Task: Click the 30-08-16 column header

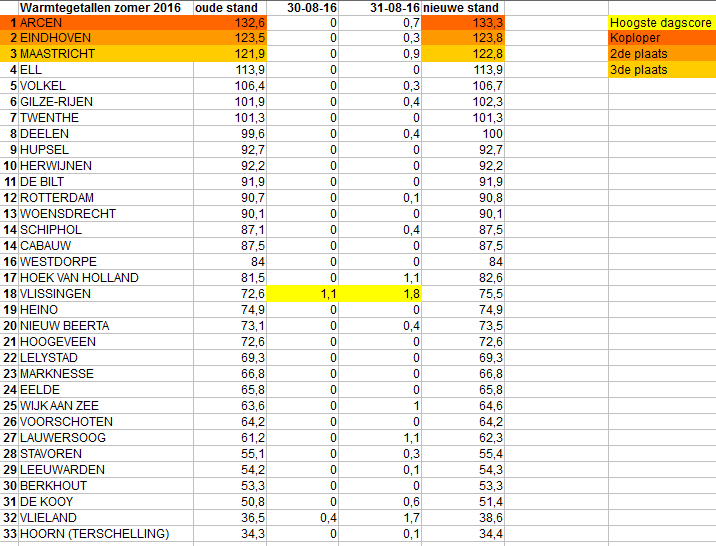Action: [304, 6]
